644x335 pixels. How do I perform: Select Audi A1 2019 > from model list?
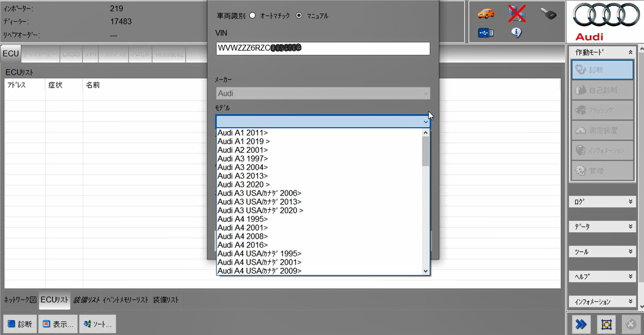(x=319, y=141)
